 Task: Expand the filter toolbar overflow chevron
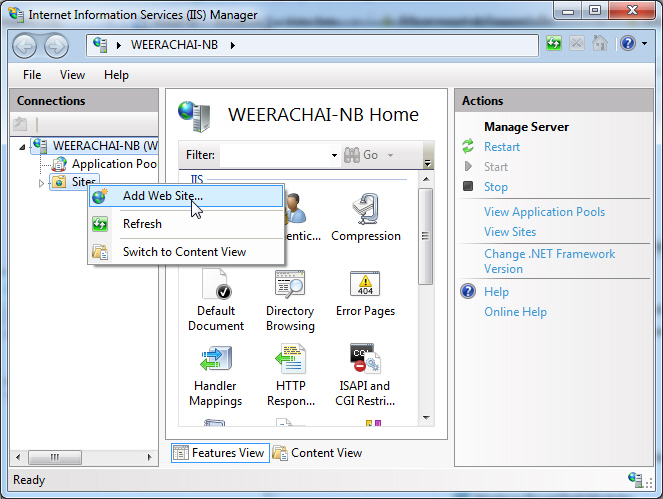click(x=427, y=162)
